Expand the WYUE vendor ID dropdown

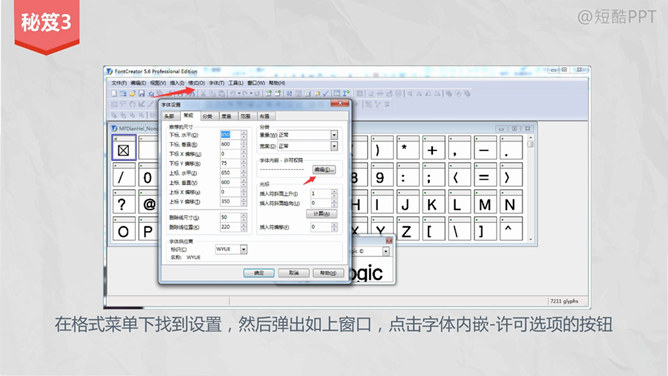click(244, 249)
